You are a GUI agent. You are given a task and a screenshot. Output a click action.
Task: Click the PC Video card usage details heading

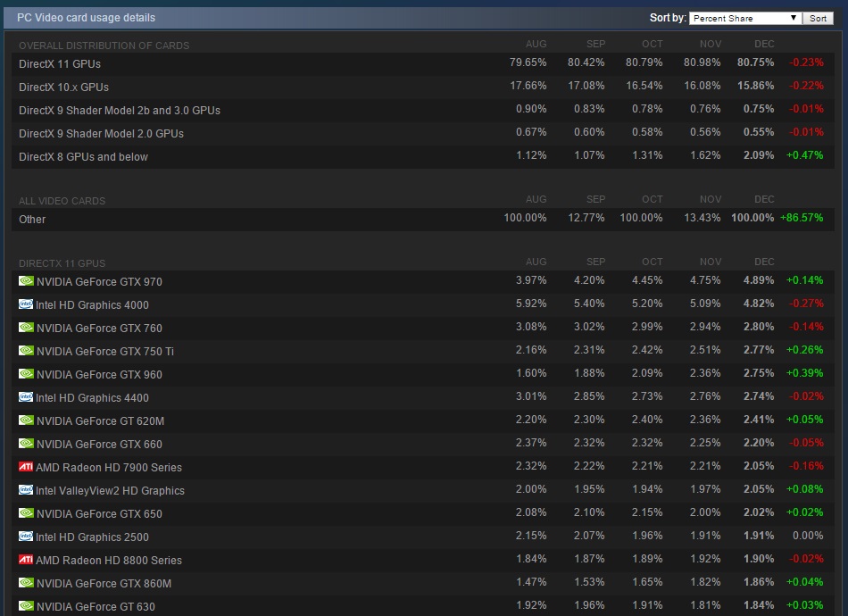click(x=86, y=18)
